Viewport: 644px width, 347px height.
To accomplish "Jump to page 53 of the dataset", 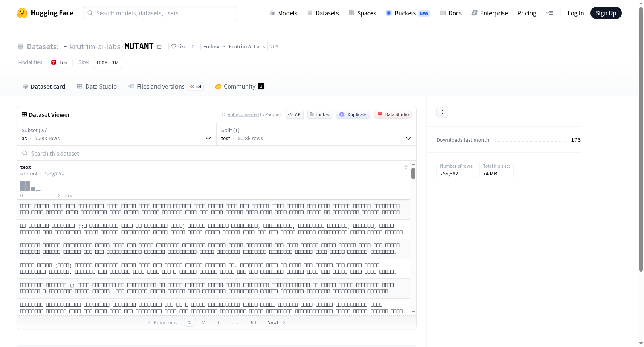I will [254, 322].
